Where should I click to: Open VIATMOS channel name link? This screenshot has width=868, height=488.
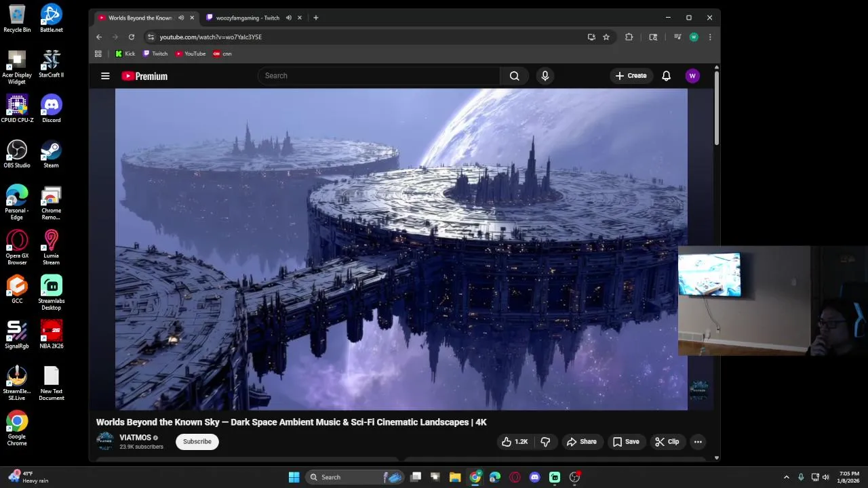(135, 438)
